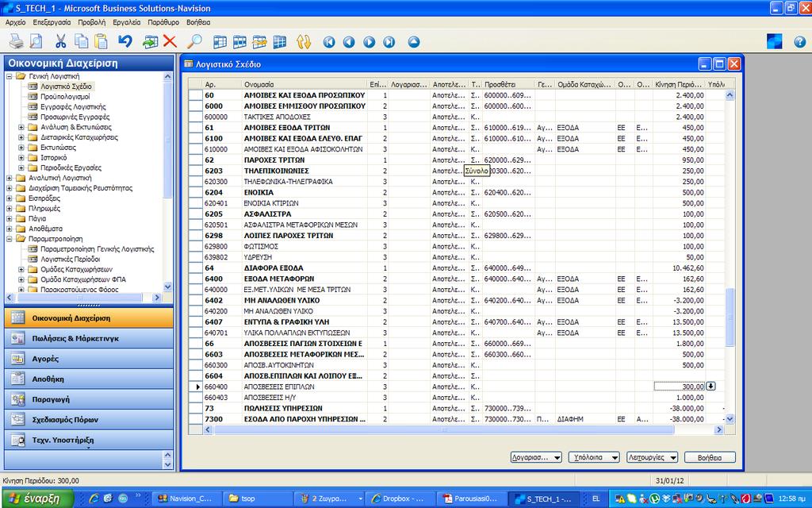812x508 pixels.
Task: Collapse the Γενική Λογιστική folder
Action: 10,76
